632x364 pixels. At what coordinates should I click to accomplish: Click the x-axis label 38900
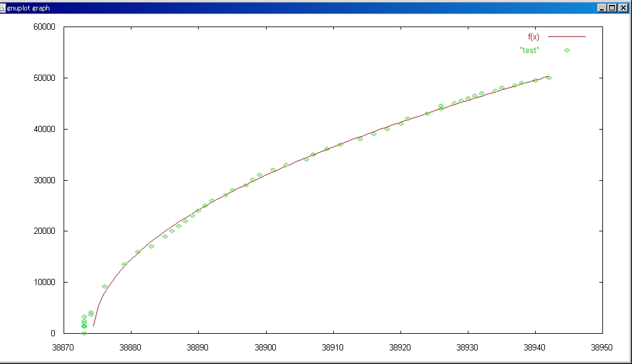click(265, 347)
